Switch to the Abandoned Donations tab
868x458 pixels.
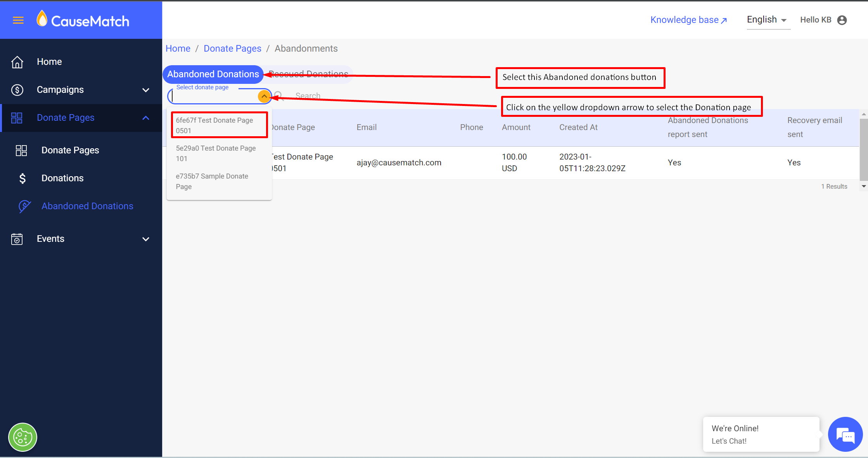tap(213, 74)
